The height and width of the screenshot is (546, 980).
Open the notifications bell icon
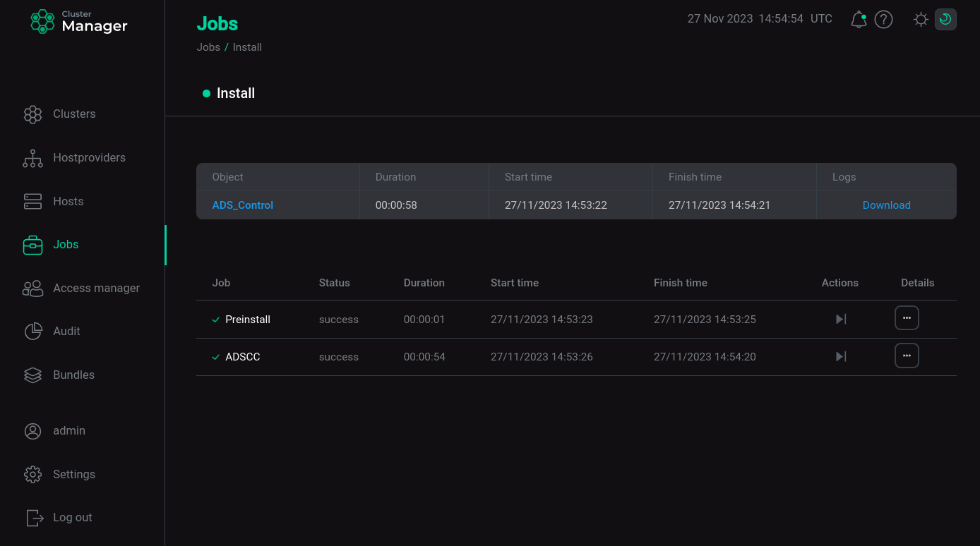coord(859,20)
